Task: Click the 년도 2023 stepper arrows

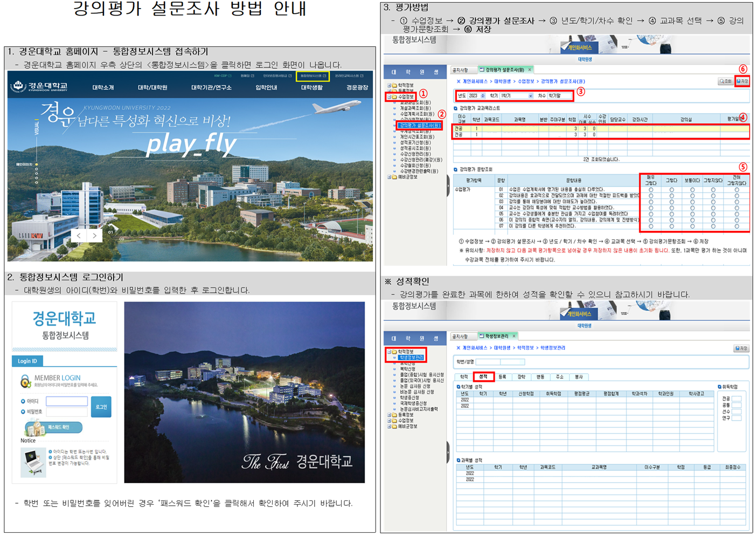Action: tap(483, 96)
